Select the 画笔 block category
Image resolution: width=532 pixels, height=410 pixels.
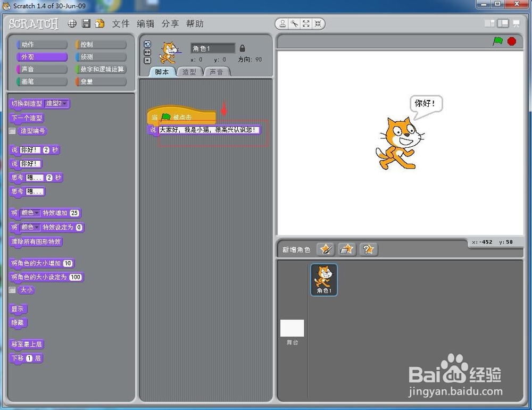[41, 81]
